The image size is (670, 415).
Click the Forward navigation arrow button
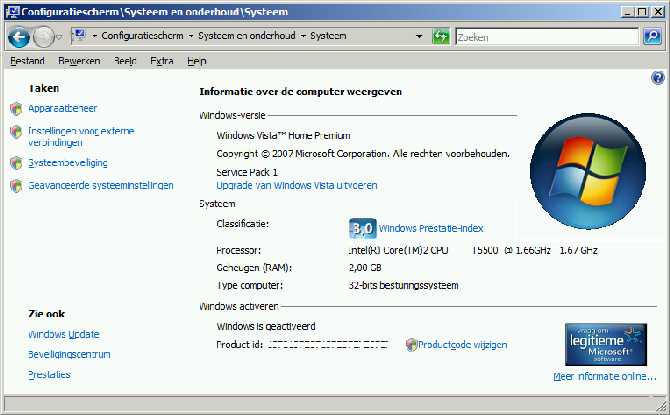pos(43,37)
